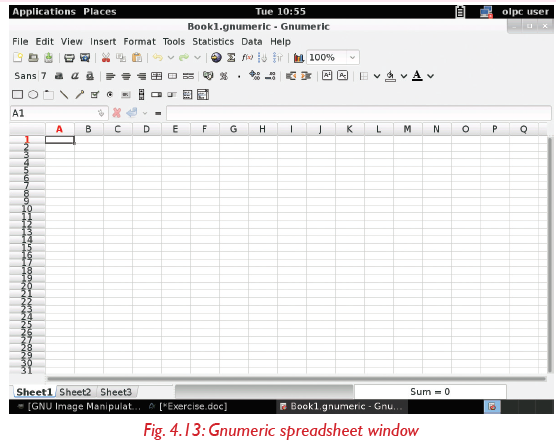Apply percent number format
556x445 pixels.
tap(224, 76)
